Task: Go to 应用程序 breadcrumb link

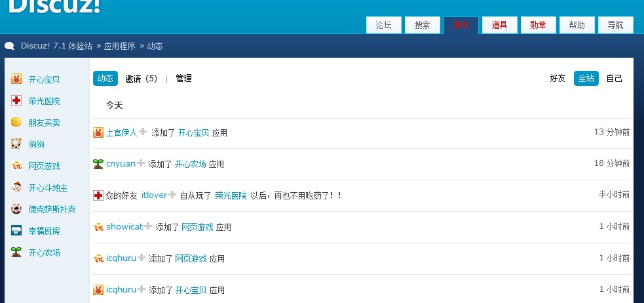Action: 119,46
